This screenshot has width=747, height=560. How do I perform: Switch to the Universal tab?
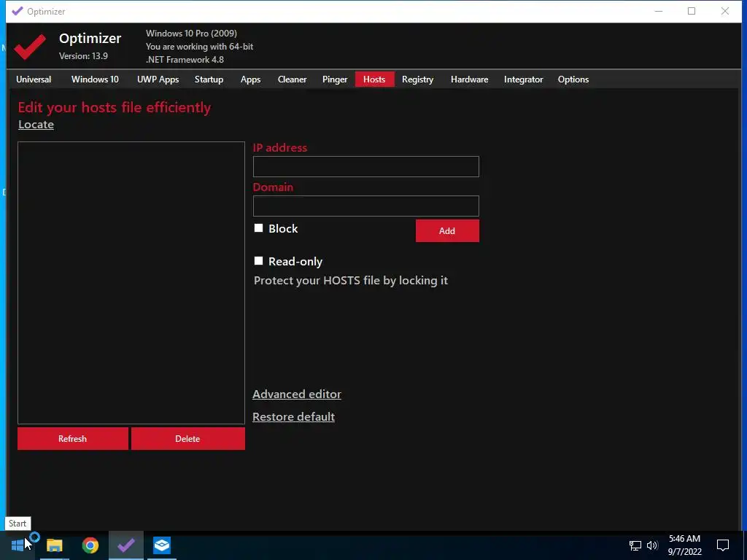click(34, 79)
